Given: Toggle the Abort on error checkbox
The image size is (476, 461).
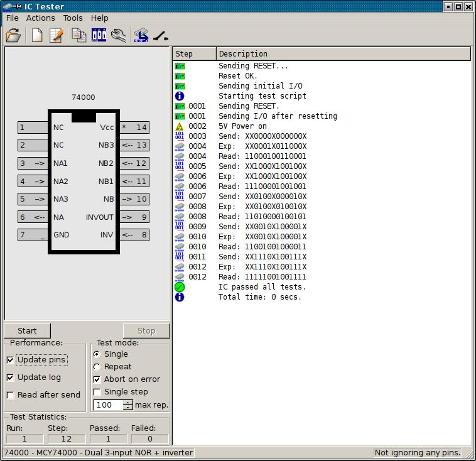Looking at the screenshot, I should pyautogui.click(x=97, y=379).
